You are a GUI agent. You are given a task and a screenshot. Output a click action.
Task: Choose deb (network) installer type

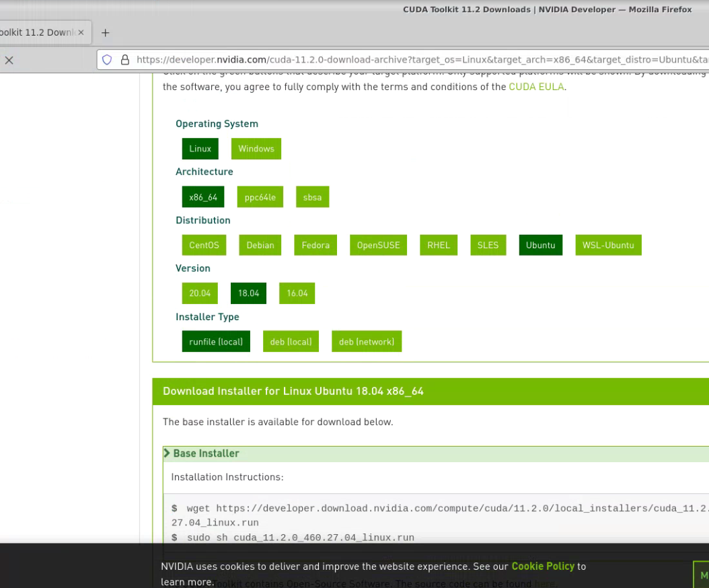366,342
